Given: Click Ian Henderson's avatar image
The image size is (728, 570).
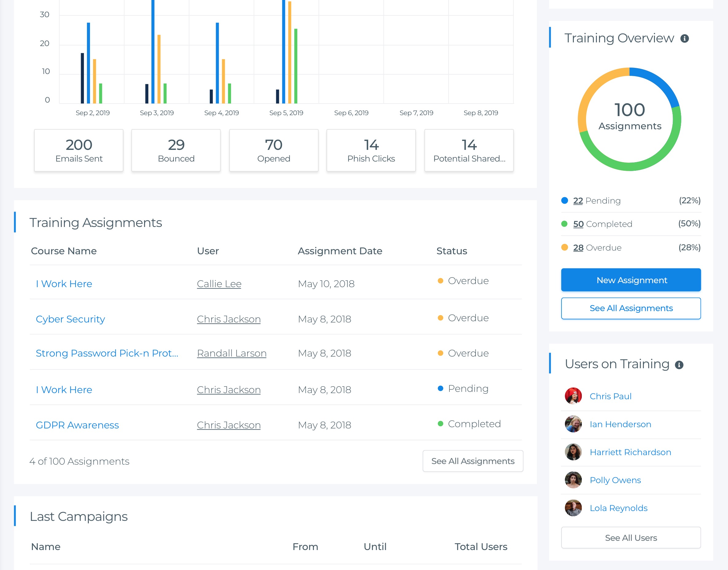Looking at the screenshot, I should pyautogui.click(x=573, y=424).
